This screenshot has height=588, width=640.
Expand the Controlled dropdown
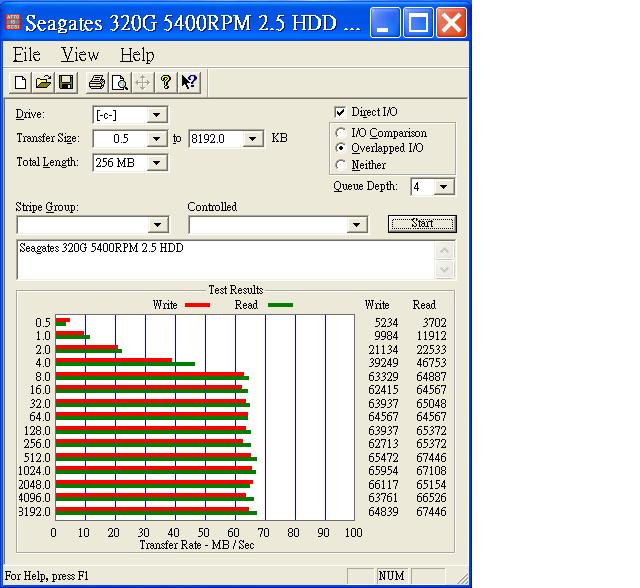[x=356, y=225]
